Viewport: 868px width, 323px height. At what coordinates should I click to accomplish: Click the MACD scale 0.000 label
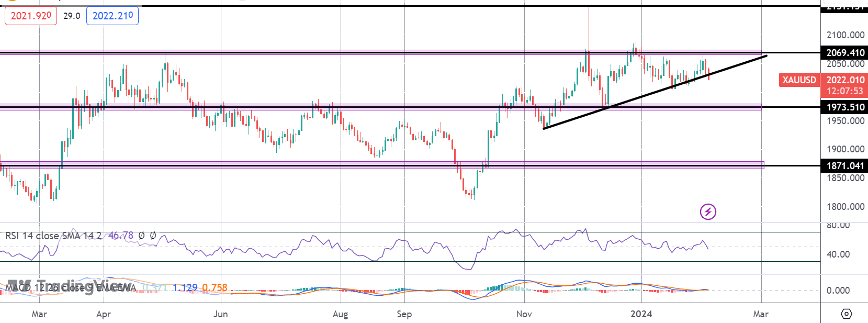pyautogui.click(x=838, y=291)
